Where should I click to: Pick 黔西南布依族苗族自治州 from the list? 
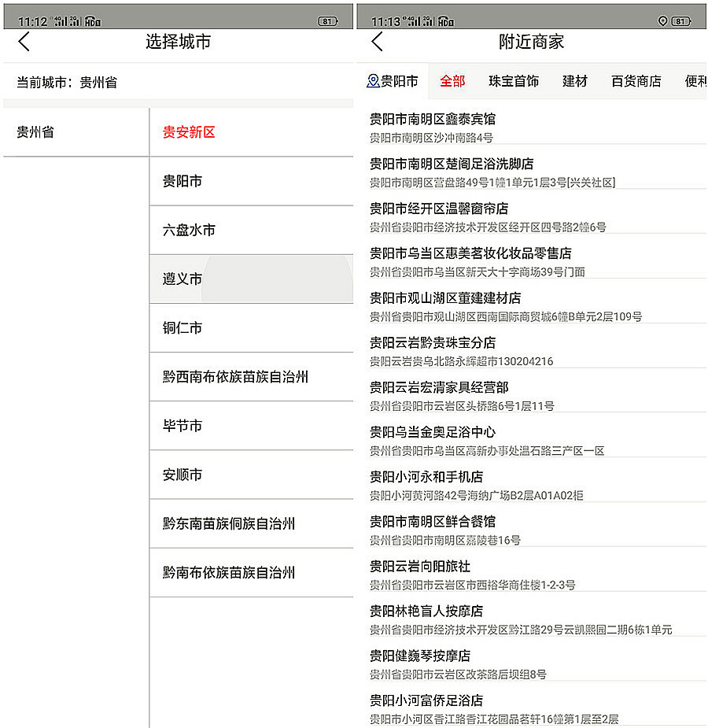[252, 377]
